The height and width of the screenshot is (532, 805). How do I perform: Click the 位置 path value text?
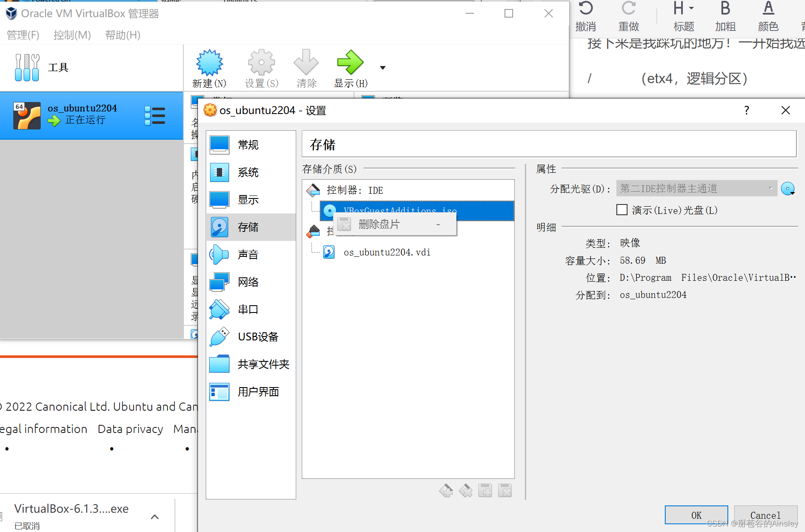tap(707, 277)
